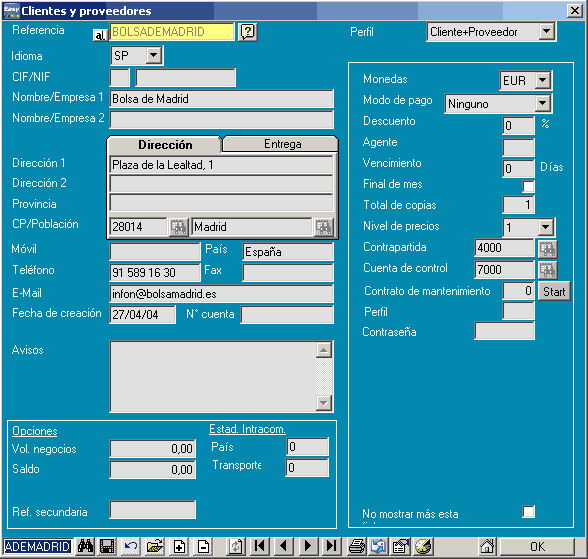Open the Perfil Cliente+Proveedor dropdown

pyautogui.click(x=547, y=31)
